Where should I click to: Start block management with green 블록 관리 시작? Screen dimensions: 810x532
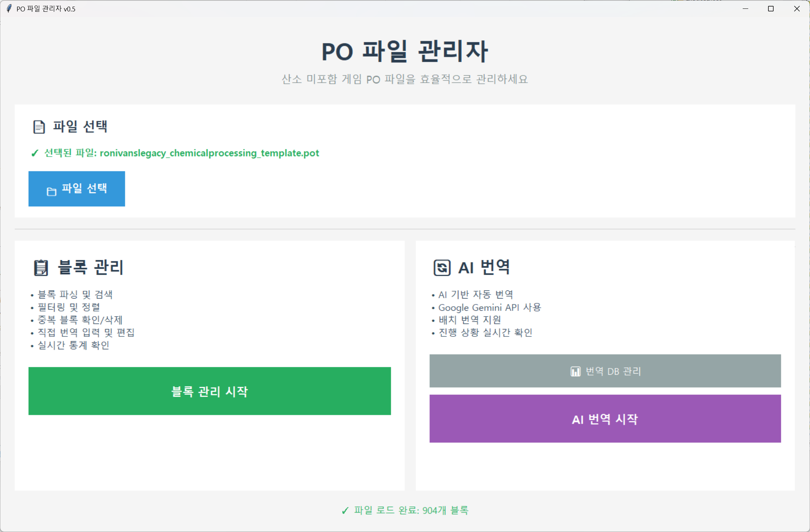tap(210, 391)
